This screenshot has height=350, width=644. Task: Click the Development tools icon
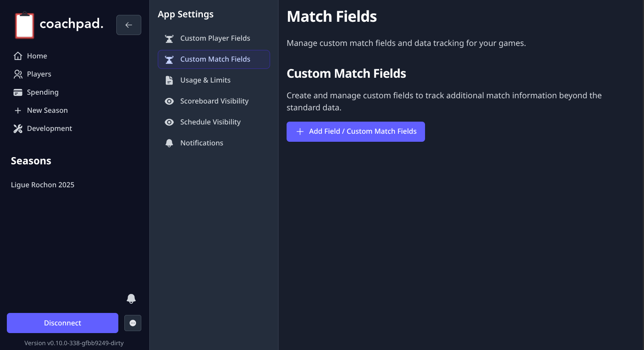click(18, 128)
